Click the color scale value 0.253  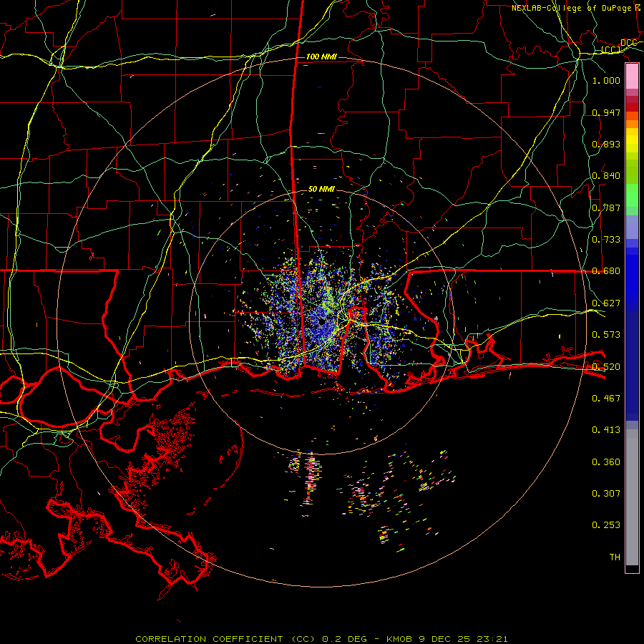(x=606, y=525)
